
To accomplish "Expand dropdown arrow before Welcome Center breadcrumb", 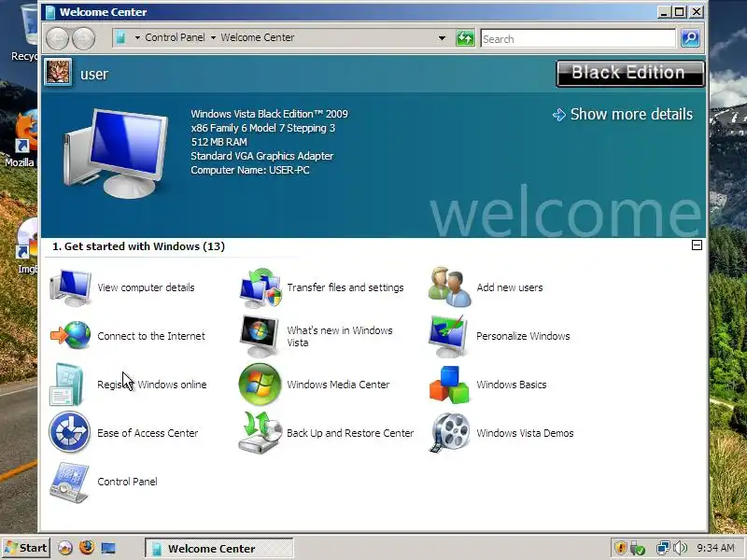I will [x=213, y=37].
